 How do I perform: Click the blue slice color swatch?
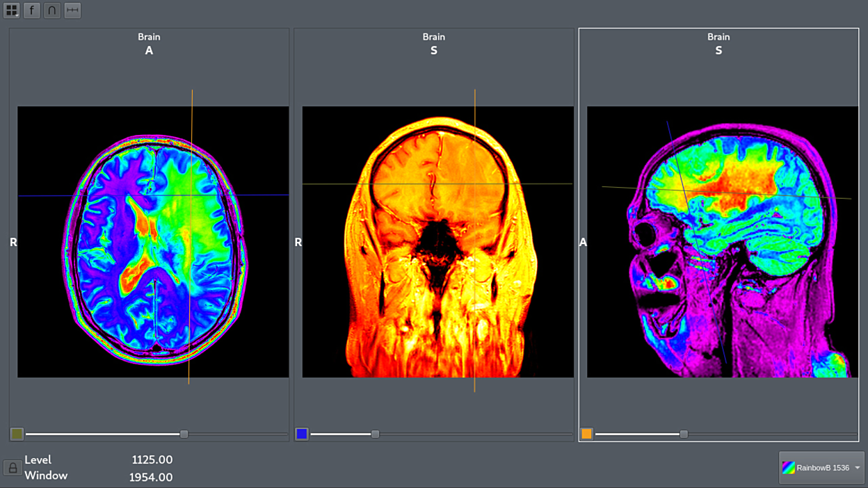point(302,434)
